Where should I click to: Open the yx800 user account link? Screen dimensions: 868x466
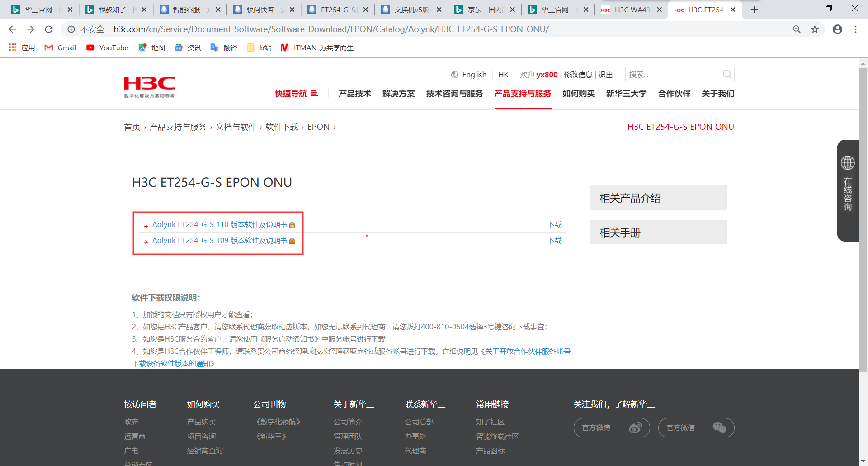(547, 75)
